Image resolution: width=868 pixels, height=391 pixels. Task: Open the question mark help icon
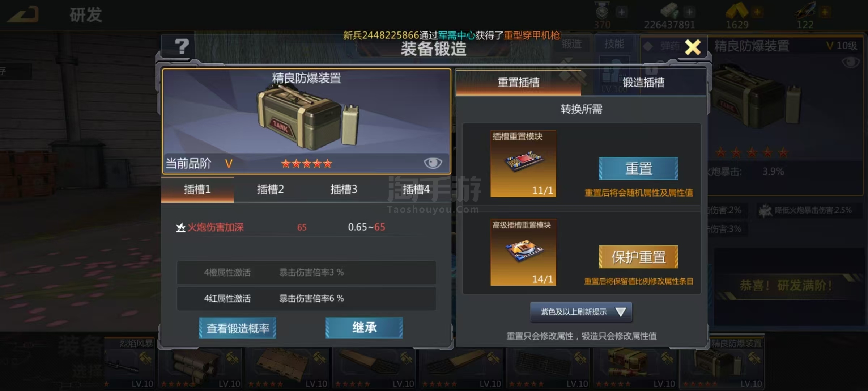tap(182, 47)
